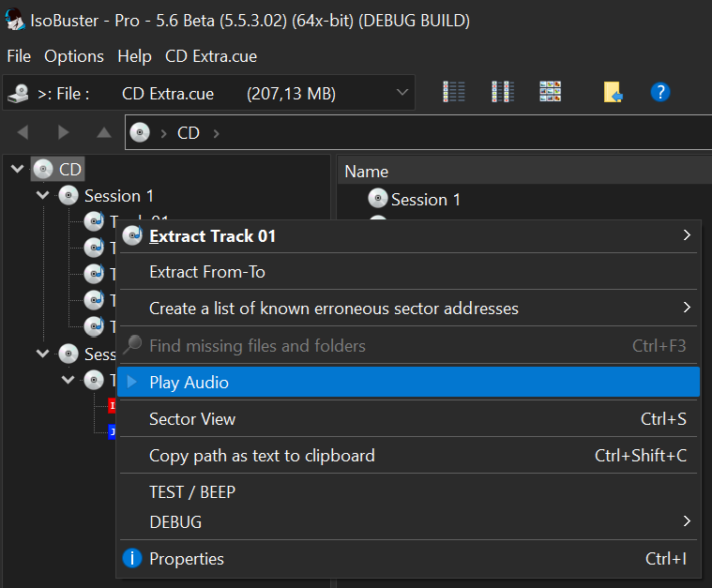Switch to list view icon
The image size is (712, 588).
coord(454,92)
